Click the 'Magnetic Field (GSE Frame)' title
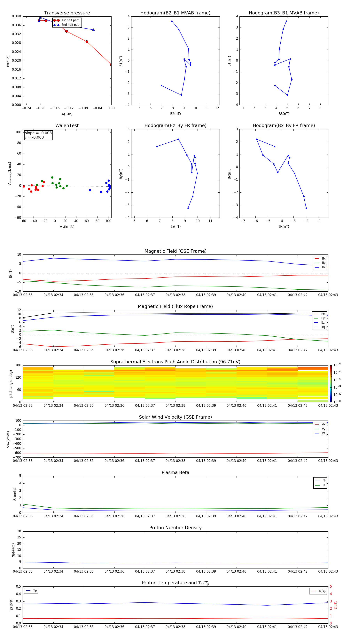The height and width of the screenshot is (644, 351). click(175, 251)
